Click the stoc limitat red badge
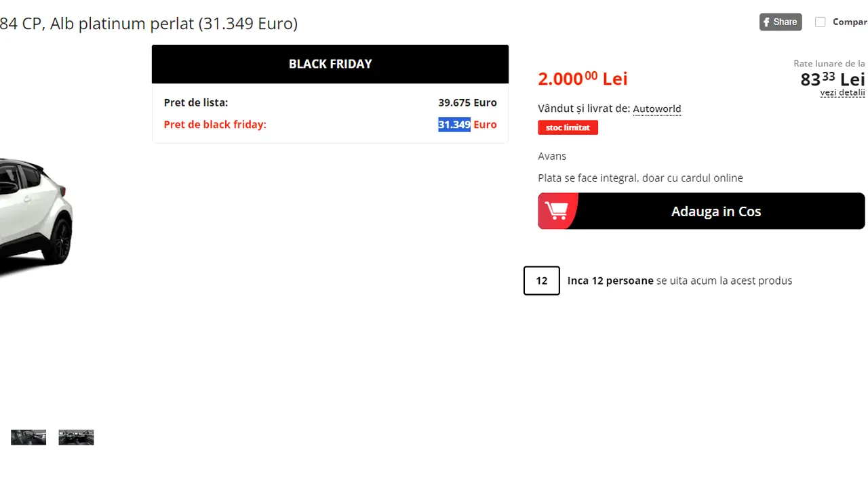 pos(568,127)
